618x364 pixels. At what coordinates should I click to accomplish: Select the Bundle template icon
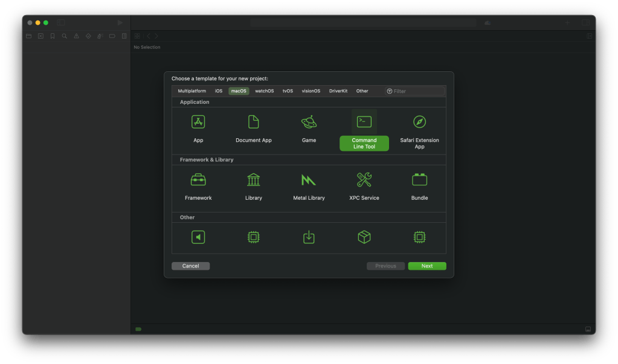[419, 180]
